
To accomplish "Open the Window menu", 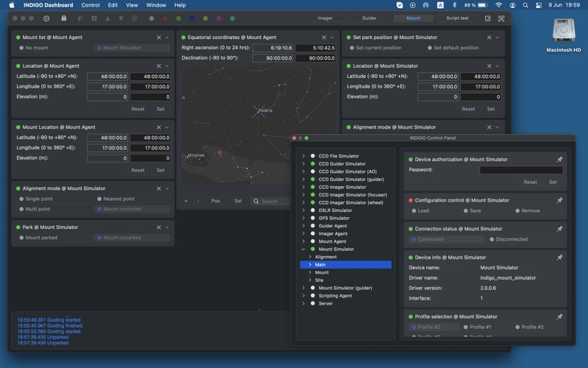I will tap(156, 5).
